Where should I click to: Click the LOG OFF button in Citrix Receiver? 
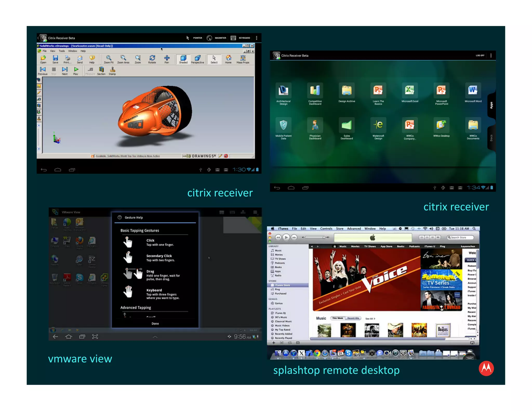tap(480, 56)
